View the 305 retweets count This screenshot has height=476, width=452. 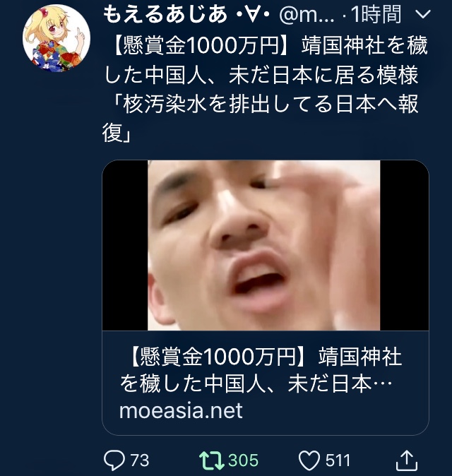(244, 460)
